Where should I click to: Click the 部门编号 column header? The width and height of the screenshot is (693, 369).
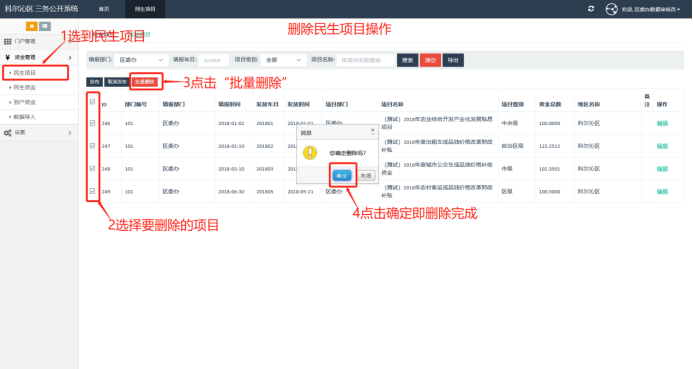(x=136, y=104)
